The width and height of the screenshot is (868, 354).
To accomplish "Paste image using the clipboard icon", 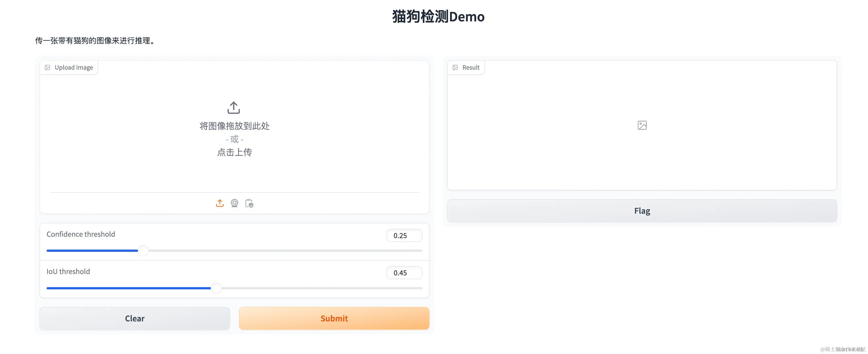I will click(249, 203).
